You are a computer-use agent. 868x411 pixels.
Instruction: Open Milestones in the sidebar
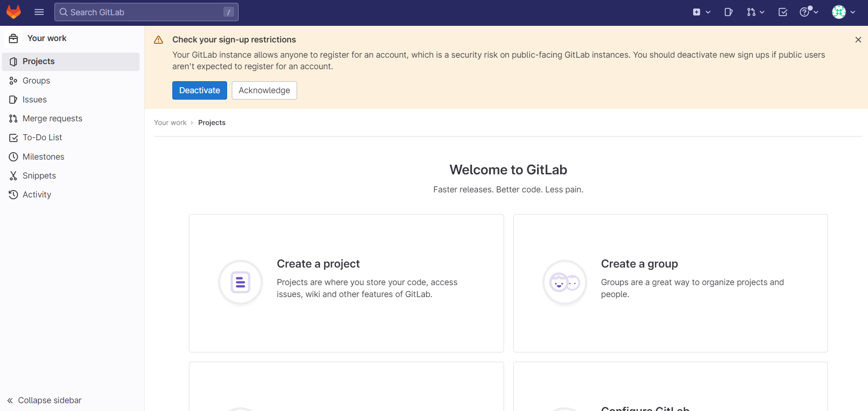[x=71, y=157]
